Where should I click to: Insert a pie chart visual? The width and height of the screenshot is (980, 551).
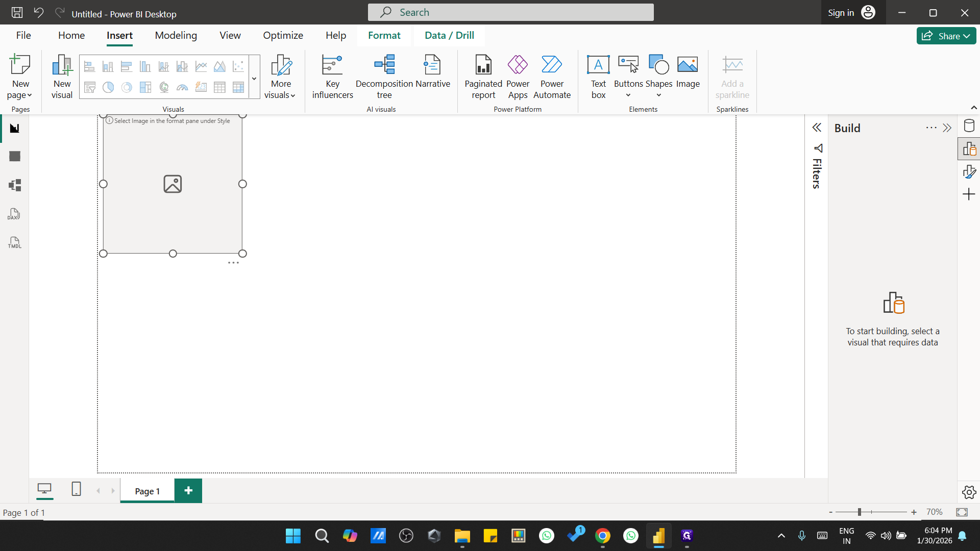coord(108,88)
